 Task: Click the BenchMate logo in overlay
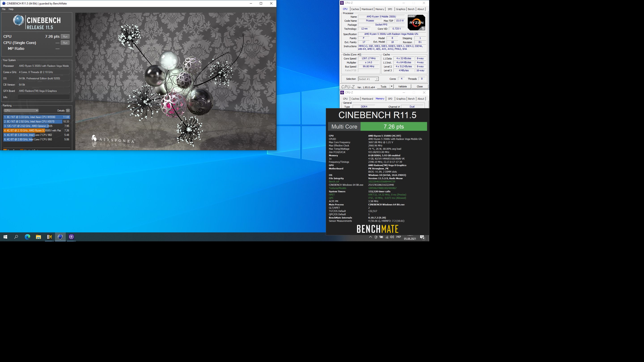tap(377, 229)
